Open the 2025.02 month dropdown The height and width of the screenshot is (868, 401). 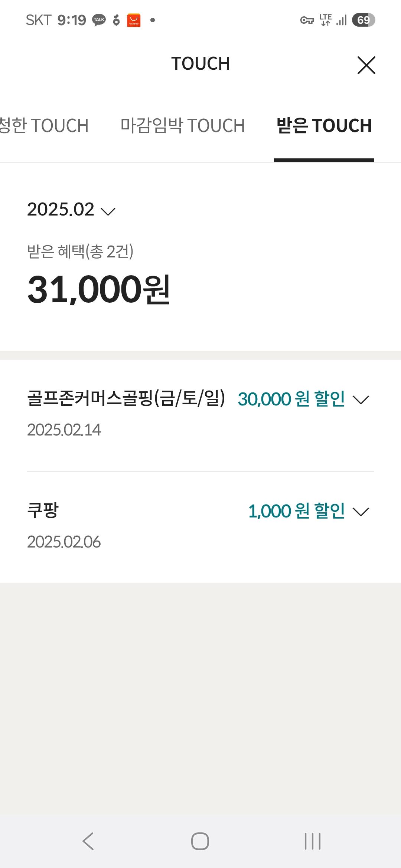tap(71, 210)
